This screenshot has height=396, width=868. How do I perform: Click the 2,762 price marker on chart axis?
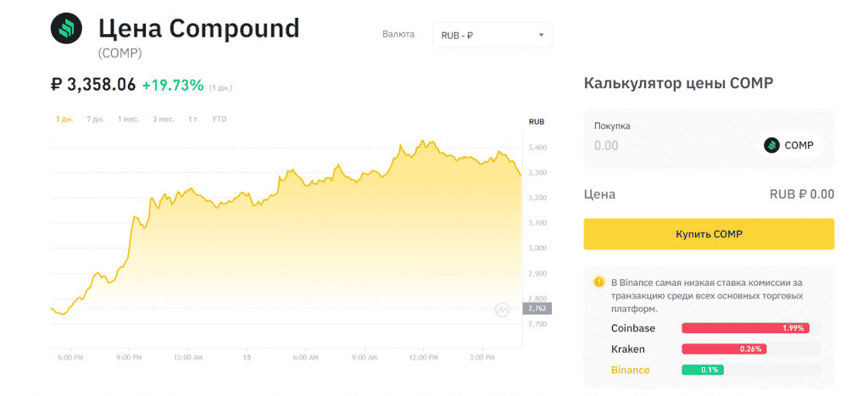(x=536, y=309)
